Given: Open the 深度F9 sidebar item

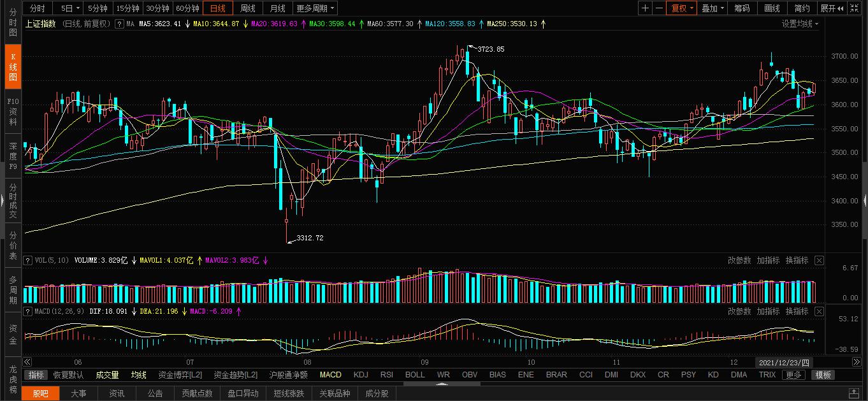Looking at the screenshot, I should (x=13, y=156).
